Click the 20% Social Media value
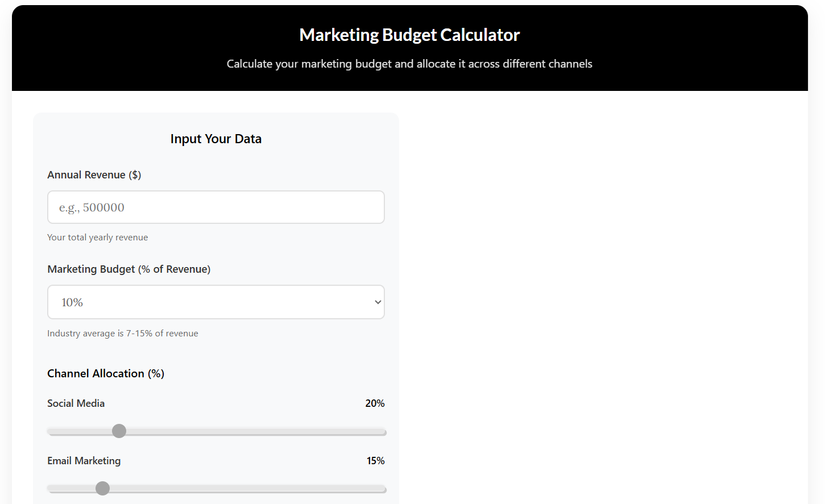 click(x=375, y=403)
